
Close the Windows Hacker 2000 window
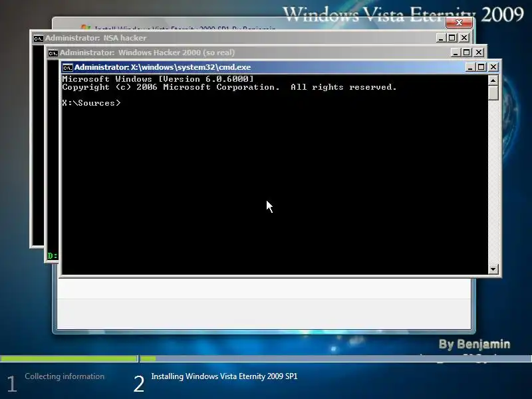click(479, 53)
